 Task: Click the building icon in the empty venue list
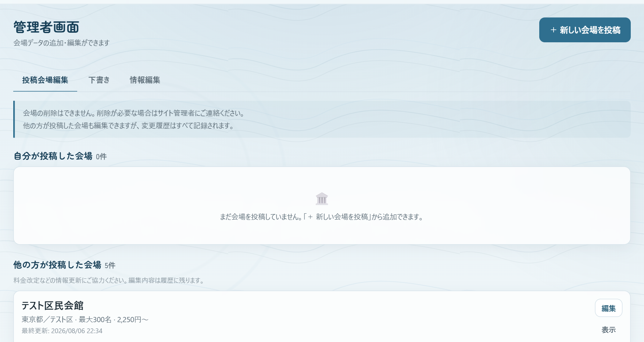click(322, 199)
